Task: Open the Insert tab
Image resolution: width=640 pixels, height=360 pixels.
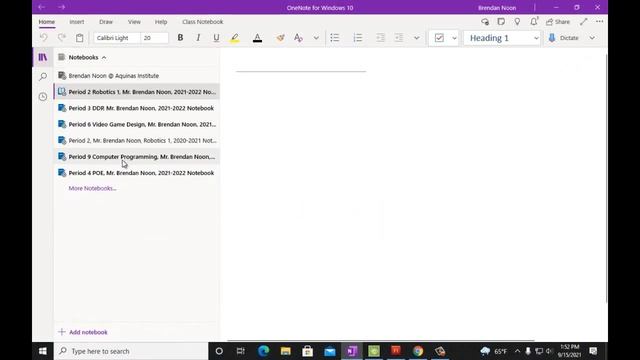Action: pos(77,22)
